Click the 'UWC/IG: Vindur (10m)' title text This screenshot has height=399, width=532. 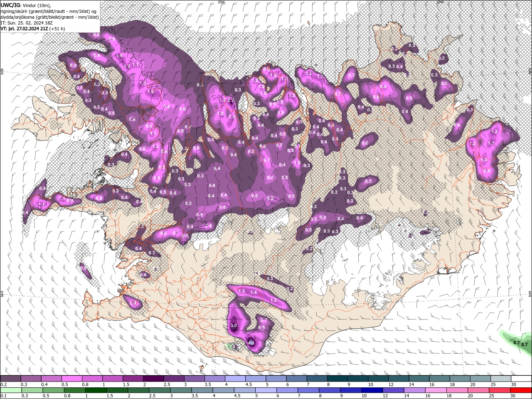point(25,5)
